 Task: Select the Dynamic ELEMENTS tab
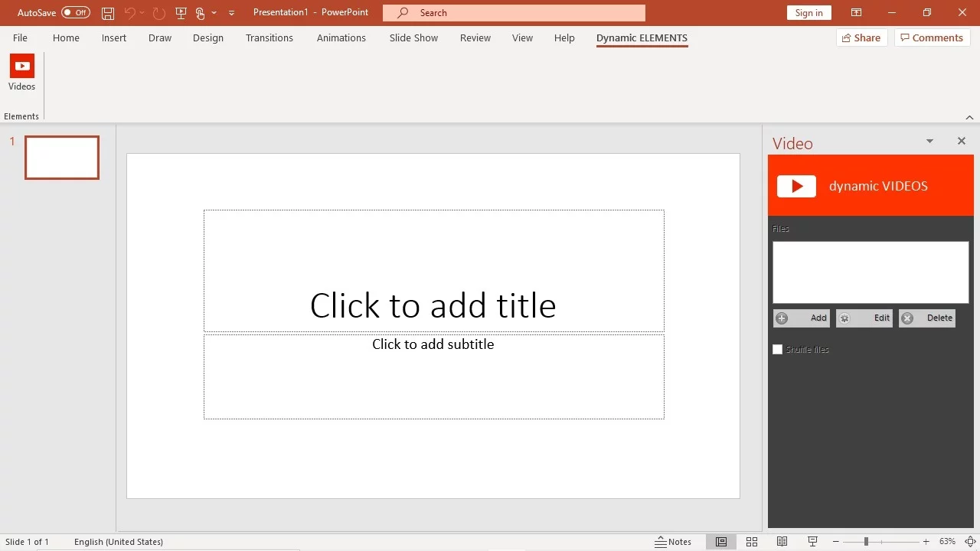[642, 37]
